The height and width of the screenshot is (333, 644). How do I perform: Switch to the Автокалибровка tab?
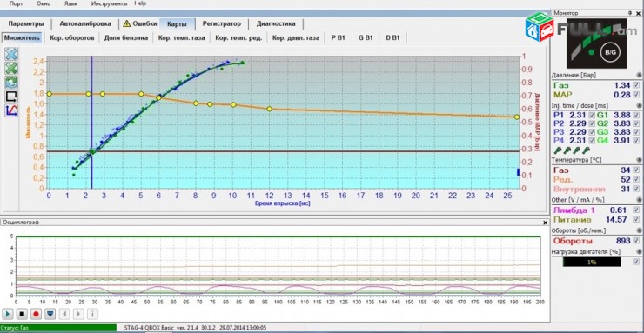pos(85,23)
